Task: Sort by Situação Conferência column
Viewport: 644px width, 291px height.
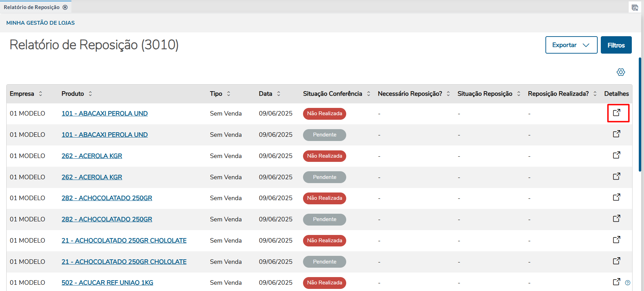Action: pos(368,94)
